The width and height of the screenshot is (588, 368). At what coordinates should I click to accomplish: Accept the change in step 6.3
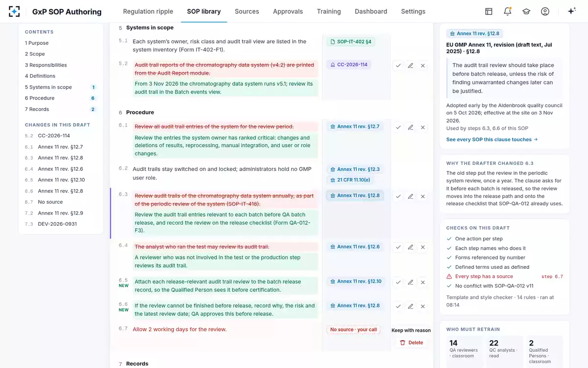(398, 196)
